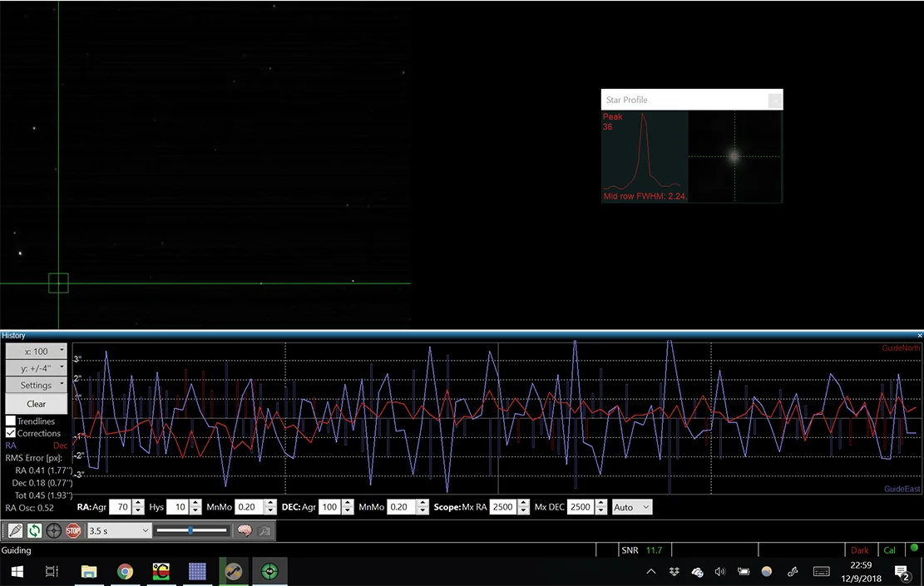The width and height of the screenshot is (924, 586).
Task: Open the graph Settings dropdown button
Action: point(36,385)
